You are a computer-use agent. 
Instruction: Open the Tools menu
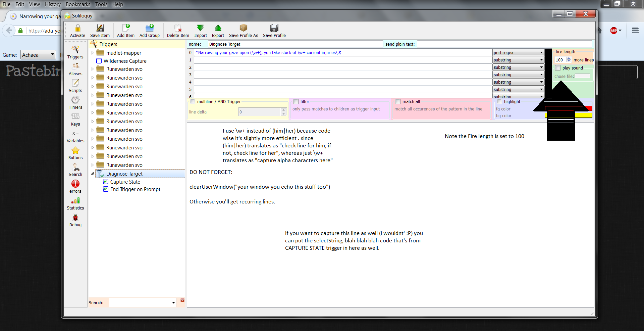point(101,4)
